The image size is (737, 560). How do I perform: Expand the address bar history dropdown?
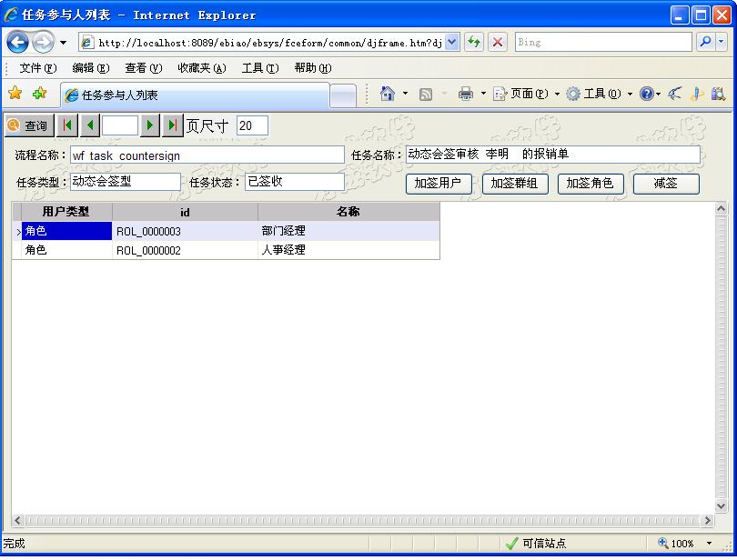coord(451,43)
